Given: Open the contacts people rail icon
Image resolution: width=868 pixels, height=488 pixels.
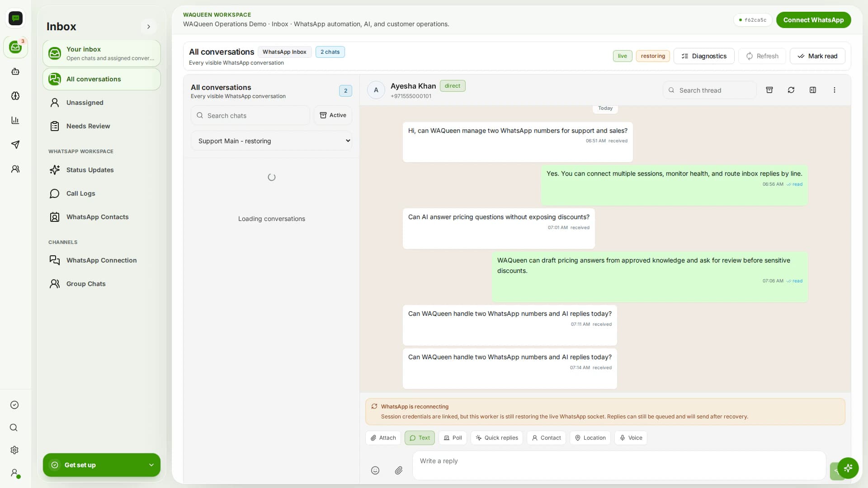Looking at the screenshot, I should 15,169.
